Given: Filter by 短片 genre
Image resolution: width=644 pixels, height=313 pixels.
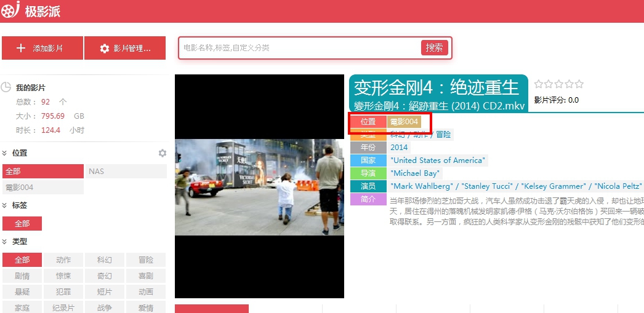Looking at the screenshot, I should tap(104, 291).
